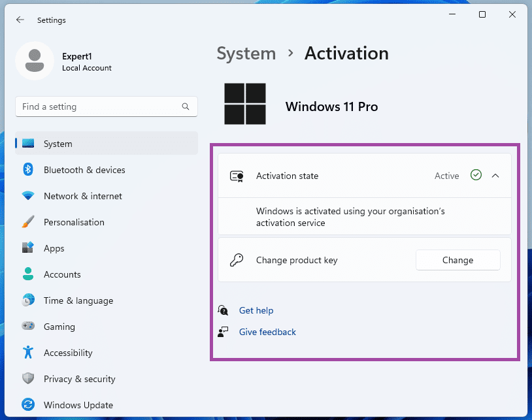Screen dimensions: 532x420
Task: Click the Activation state certificate icon
Action: [237, 176]
